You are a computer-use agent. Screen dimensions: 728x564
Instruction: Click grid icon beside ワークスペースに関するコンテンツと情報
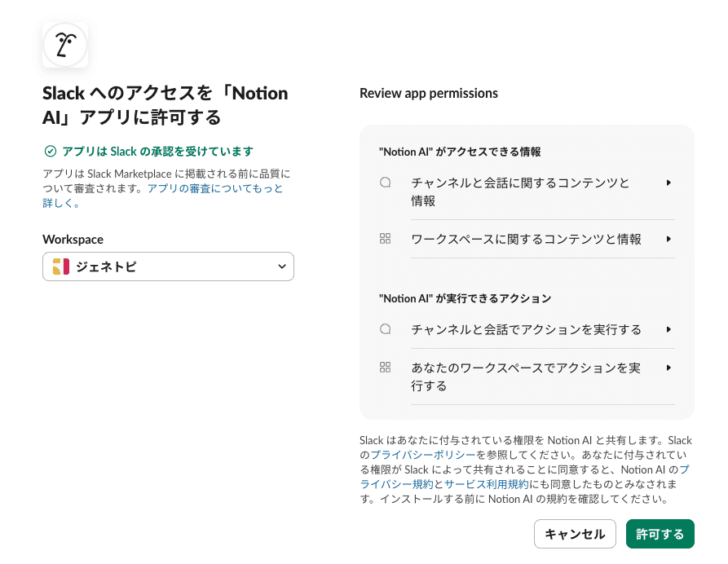(386, 239)
